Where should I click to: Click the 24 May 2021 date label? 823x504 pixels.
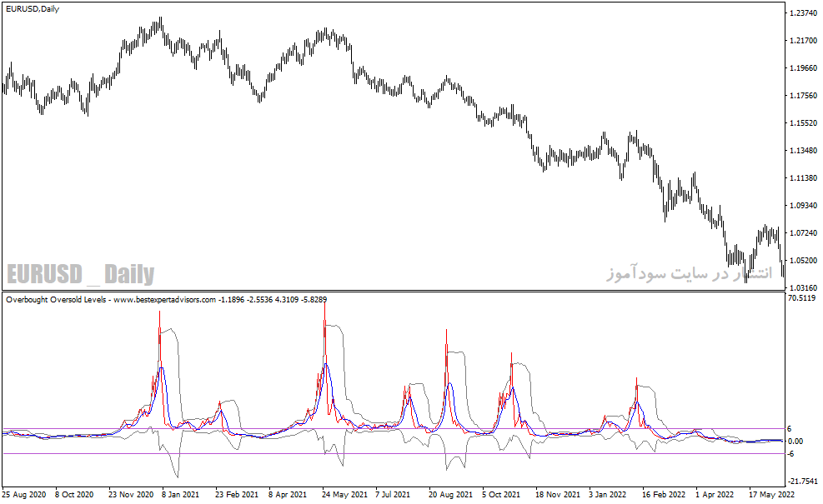tap(344, 495)
